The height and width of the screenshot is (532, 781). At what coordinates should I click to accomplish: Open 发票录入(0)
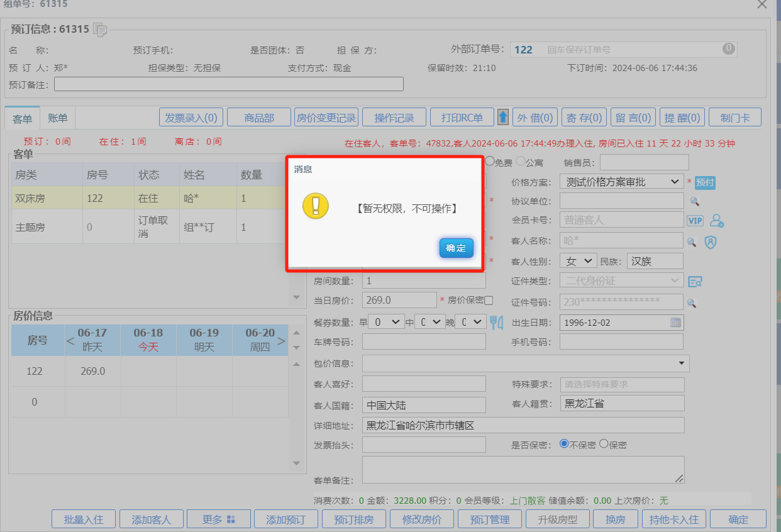191,118
